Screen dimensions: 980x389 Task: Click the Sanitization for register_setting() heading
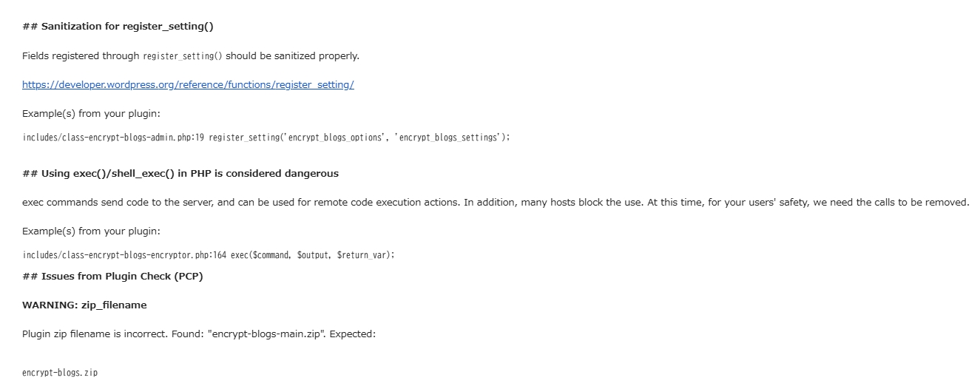pos(118,27)
